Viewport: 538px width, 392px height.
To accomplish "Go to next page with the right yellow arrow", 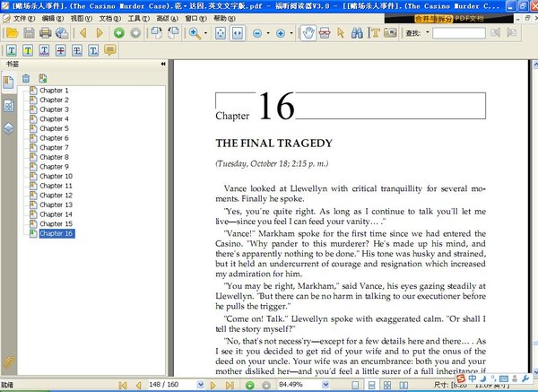I will 100,33.
